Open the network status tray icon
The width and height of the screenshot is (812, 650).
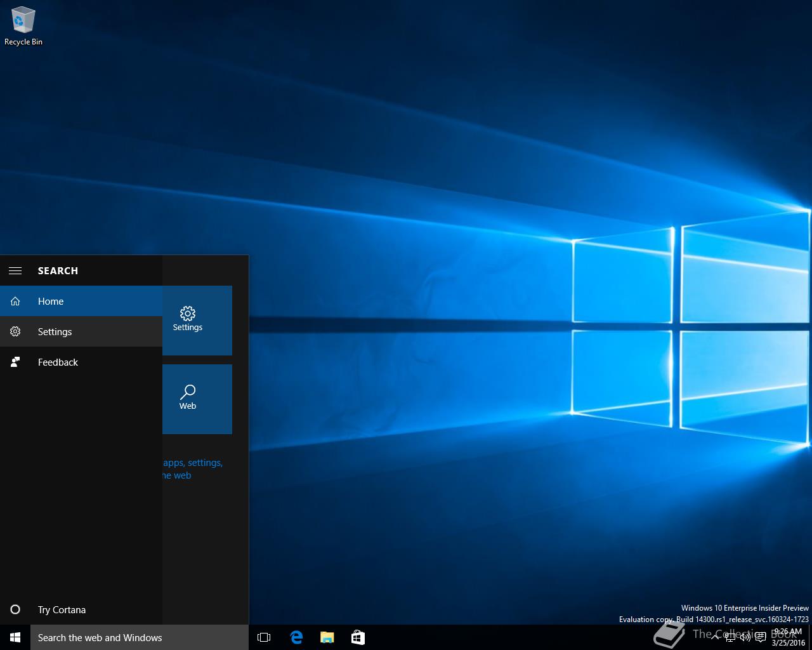tap(730, 637)
